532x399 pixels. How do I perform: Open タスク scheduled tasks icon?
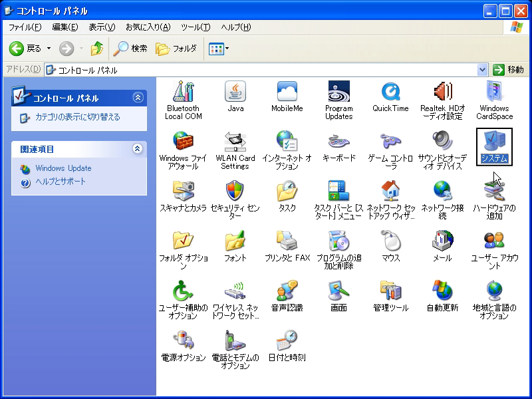(x=287, y=191)
